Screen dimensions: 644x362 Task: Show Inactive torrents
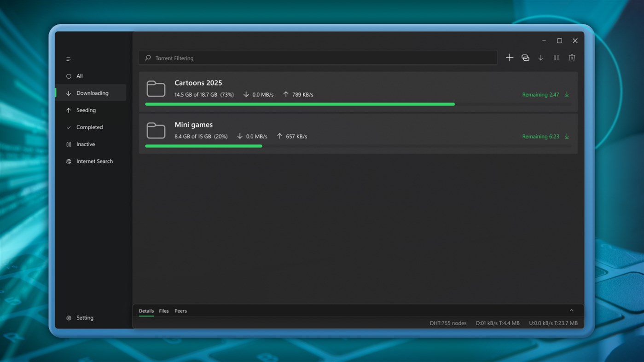tap(86, 144)
